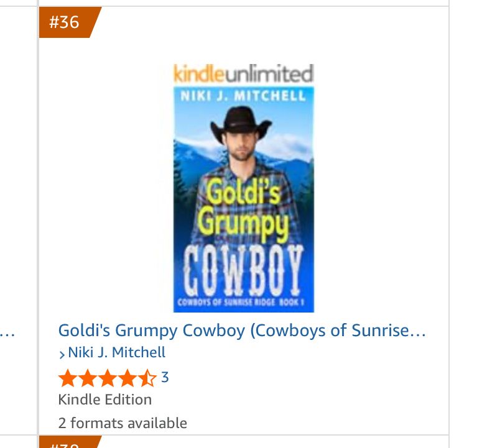
Task: Open the 3 customer ratings count
Action: click(x=165, y=377)
